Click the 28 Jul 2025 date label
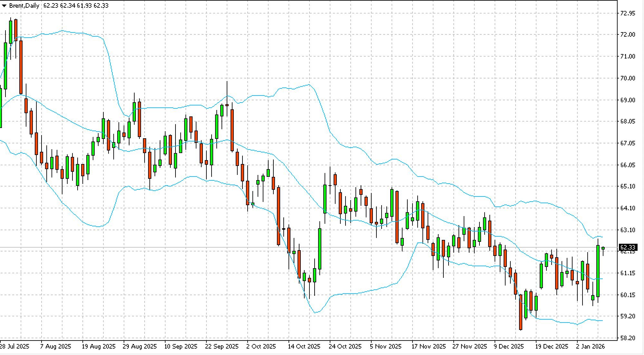Image resolution: width=644 pixels, height=355 pixels. coord(14,347)
